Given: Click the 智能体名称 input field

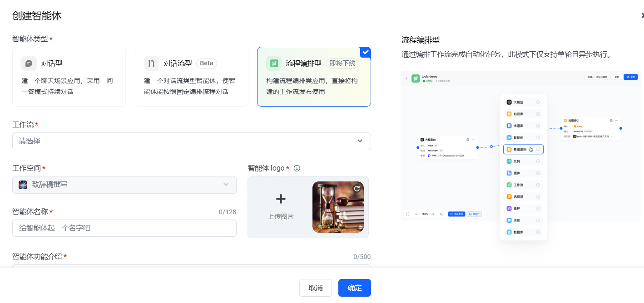Looking at the screenshot, I should (124, 228).
